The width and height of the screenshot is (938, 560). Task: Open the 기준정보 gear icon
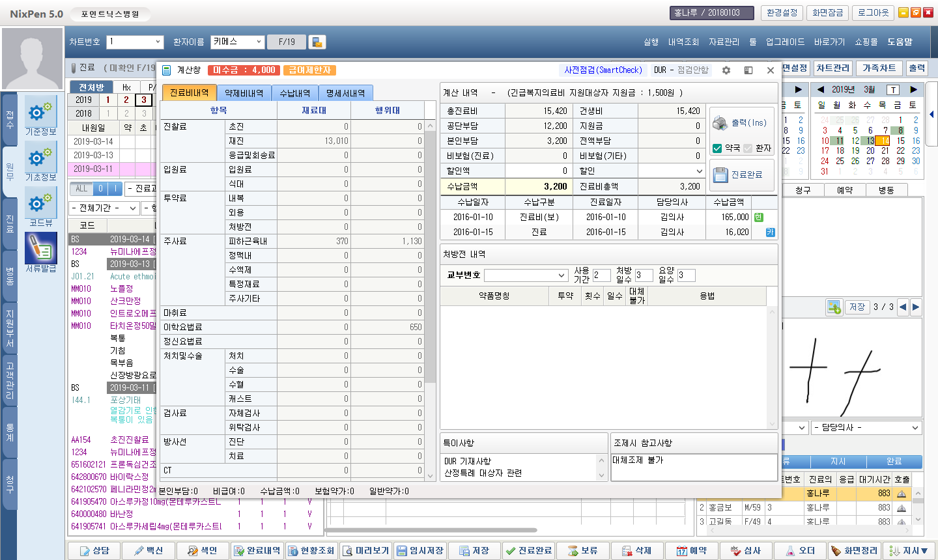tap(40, 113)
